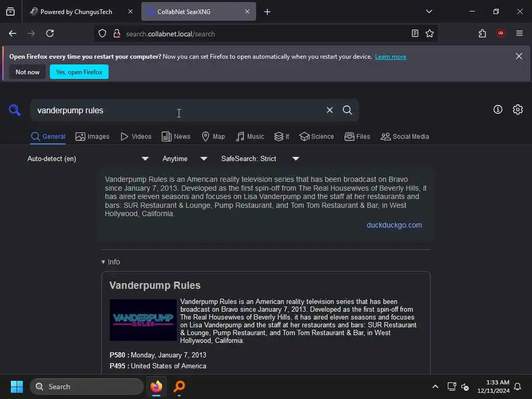This screenshot has height=399, width=532.
Task: View site security lock info
Action: (x=117, y=34)
